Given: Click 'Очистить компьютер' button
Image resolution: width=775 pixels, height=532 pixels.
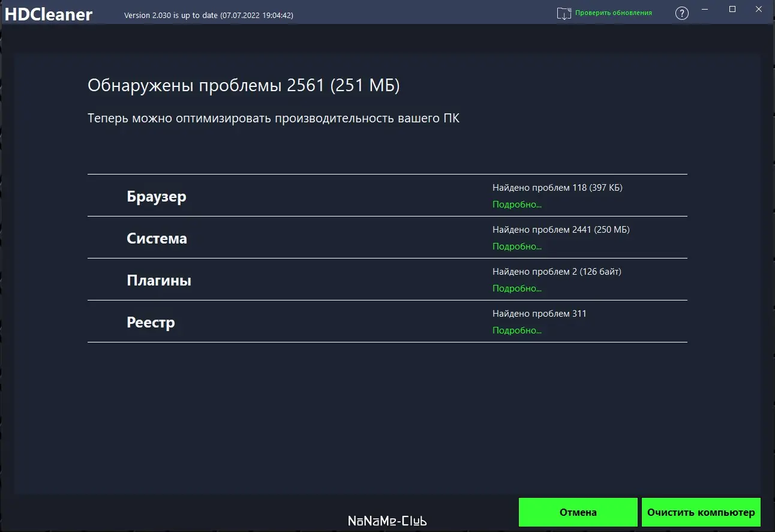Looking at the screenshot, I should click(701, 512).
